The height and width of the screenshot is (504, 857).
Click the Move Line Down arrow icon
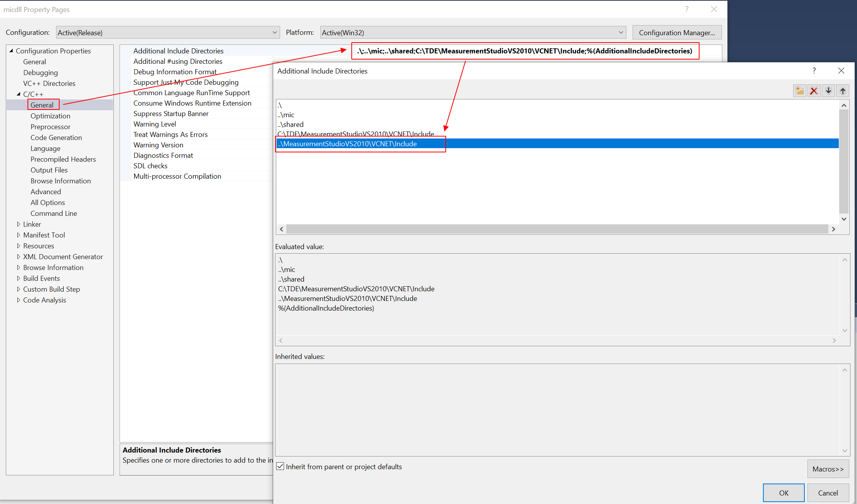point(828,91)
